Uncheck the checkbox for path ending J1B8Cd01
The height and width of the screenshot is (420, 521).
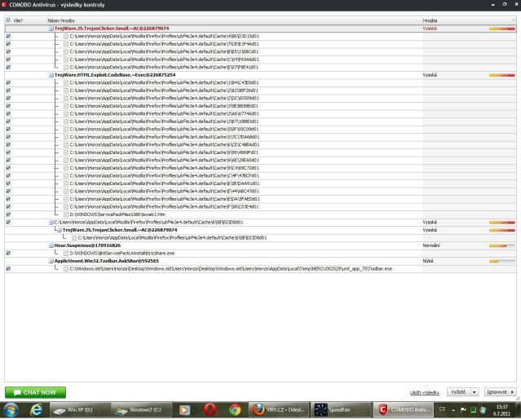(x=8, y=51)
